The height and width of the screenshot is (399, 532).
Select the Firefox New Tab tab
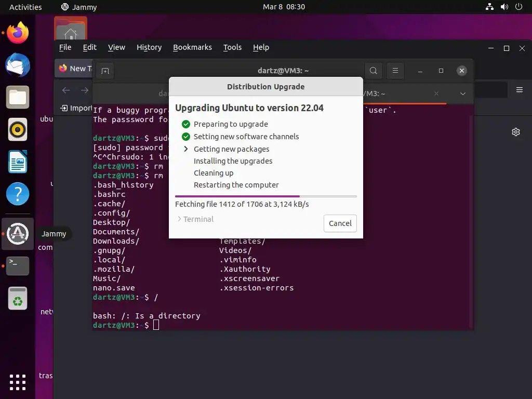(74, 68)
